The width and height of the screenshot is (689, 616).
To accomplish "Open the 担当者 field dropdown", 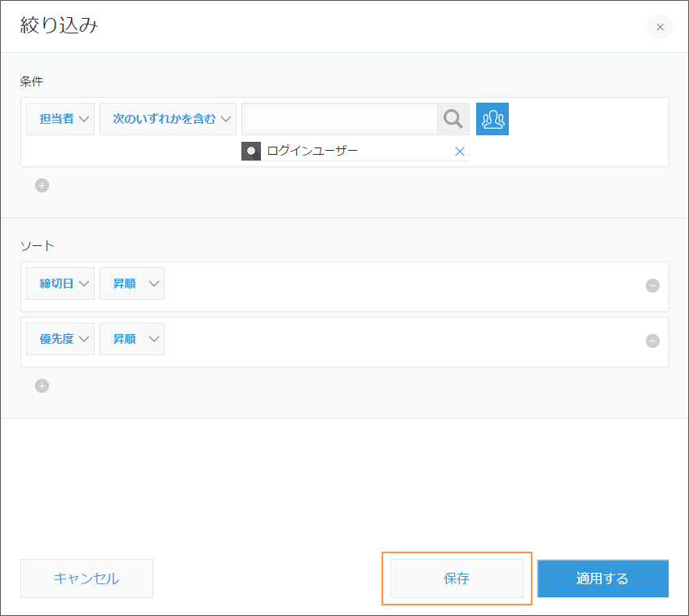I will (x=60, y=119).
